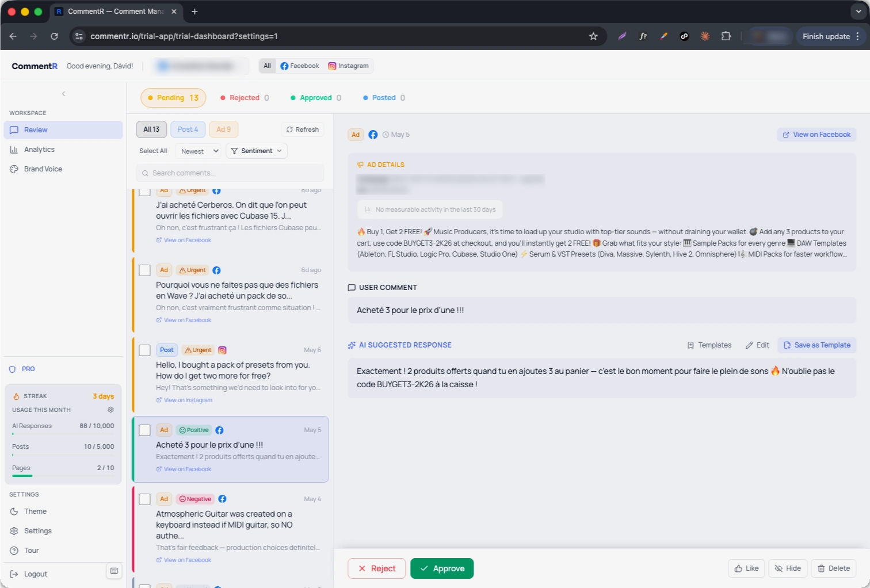Check the Atmospheric Guitar comment checkbox
This screenshot has width=870, height=588.
pyautogui.click(x=145, y=499)
